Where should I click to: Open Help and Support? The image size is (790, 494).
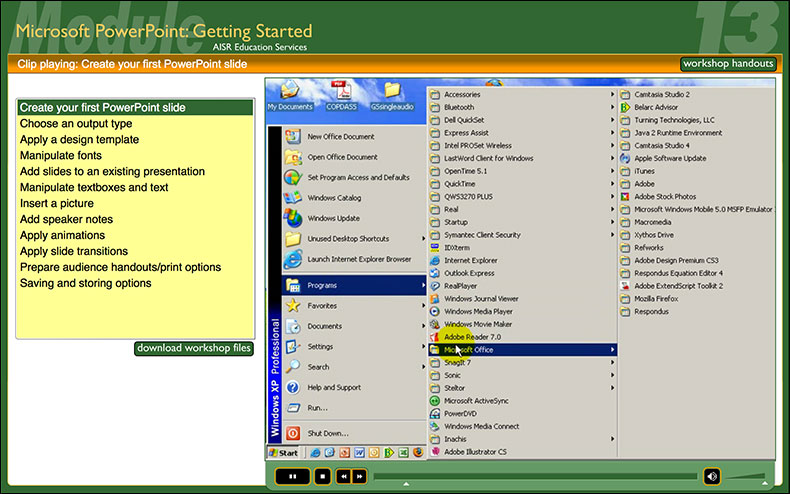pyautogui.click(x=354, y=388)
